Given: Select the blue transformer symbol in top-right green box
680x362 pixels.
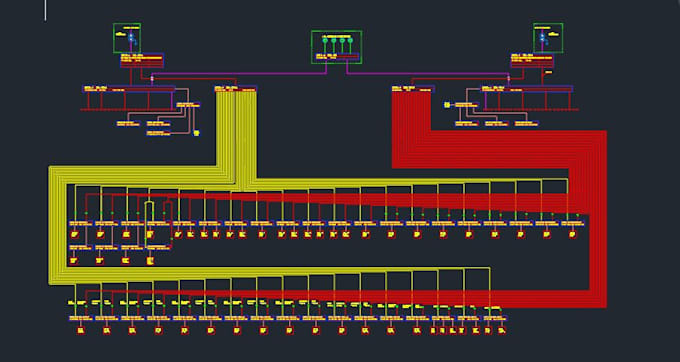Looking at the screenshot, I should tap(543, 39).
